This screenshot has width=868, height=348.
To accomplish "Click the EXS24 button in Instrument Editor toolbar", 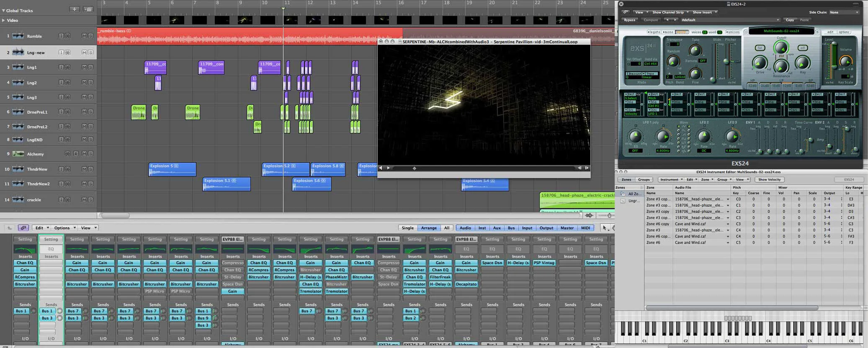I will 849,179.
